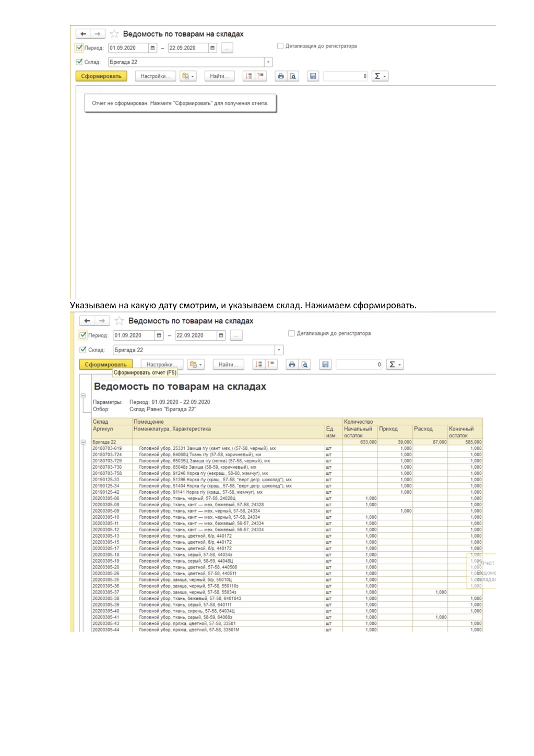Open report variants icon in lower screenshot
The image size is (534, 756).
(196, 365)
